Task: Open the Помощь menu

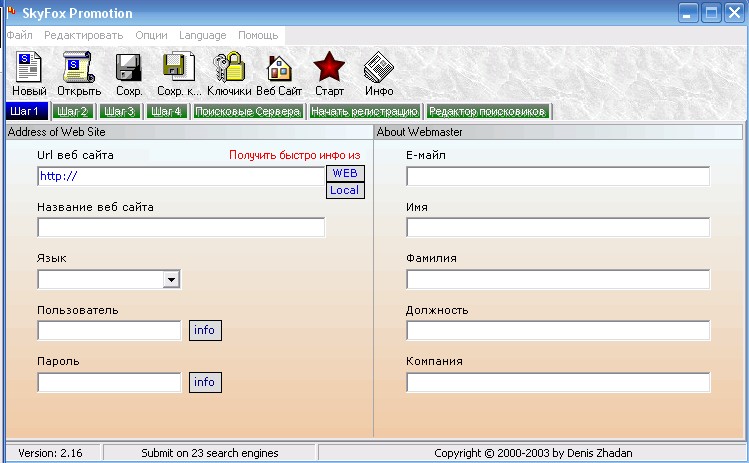Action: click(x=258, y=35)
